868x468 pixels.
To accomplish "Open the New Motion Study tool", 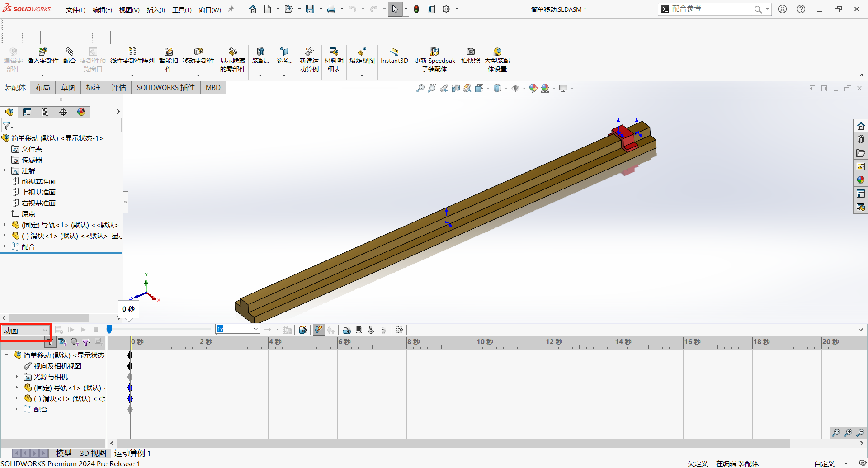I will [309, 60].
